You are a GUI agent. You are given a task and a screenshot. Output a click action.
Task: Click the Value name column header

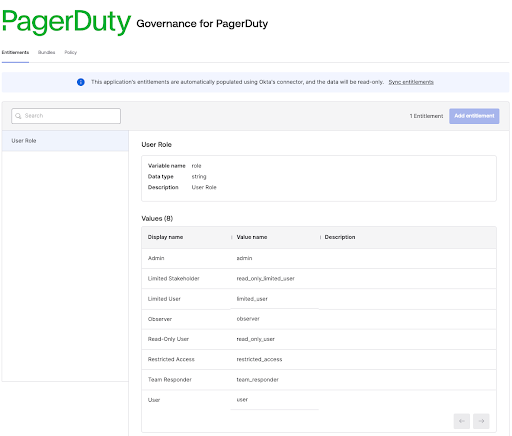pyautogui.click(x=252, y=237)
